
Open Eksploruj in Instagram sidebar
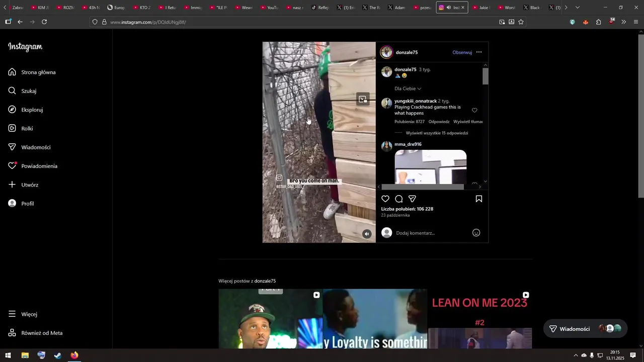click(x=26, y=110)
